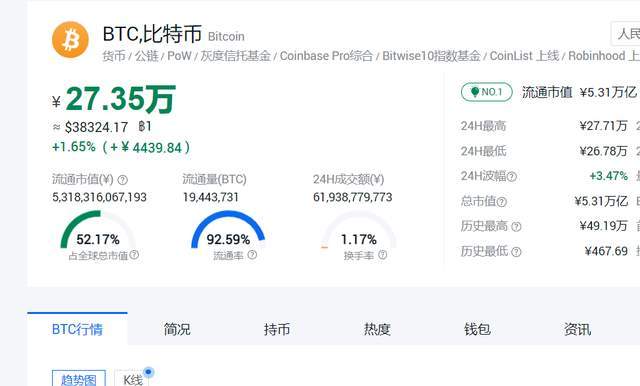640x386 pixels.
Task: Click the 61,938,779,773 volume value
Action: (353, 197)
